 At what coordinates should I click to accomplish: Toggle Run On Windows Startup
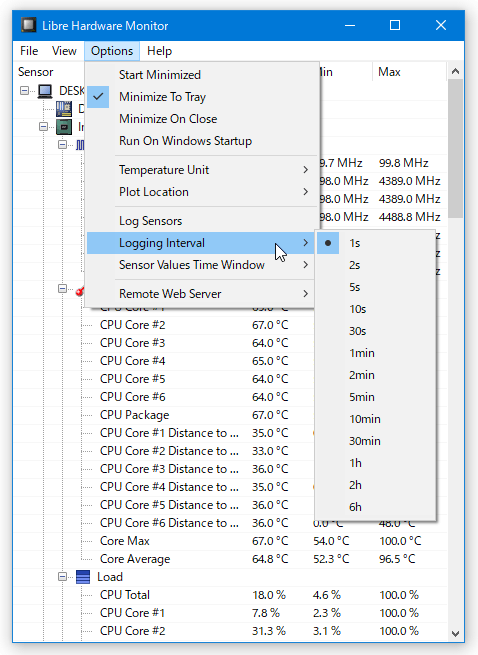pyautogui.click(x=201, y=141)
